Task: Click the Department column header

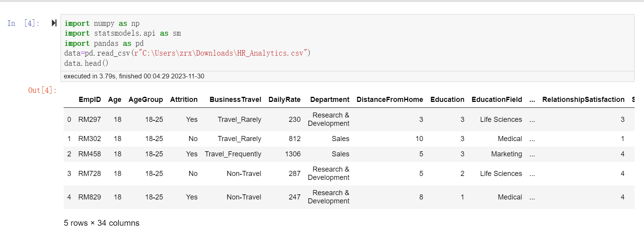Action: coord(329,100)
